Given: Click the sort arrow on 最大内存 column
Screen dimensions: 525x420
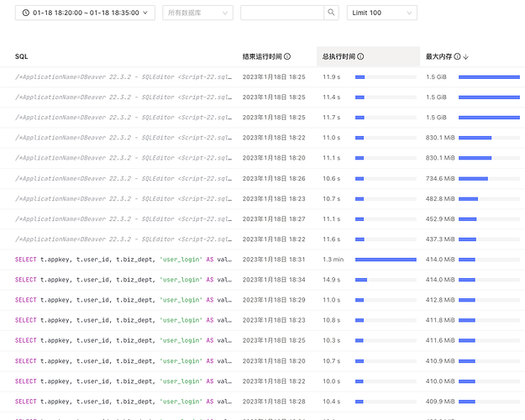Looking at the screenshot, I should pos(466,56).
